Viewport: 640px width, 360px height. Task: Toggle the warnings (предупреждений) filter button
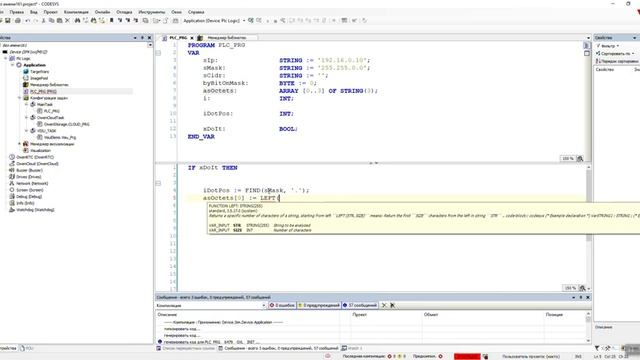click(319, 305)
